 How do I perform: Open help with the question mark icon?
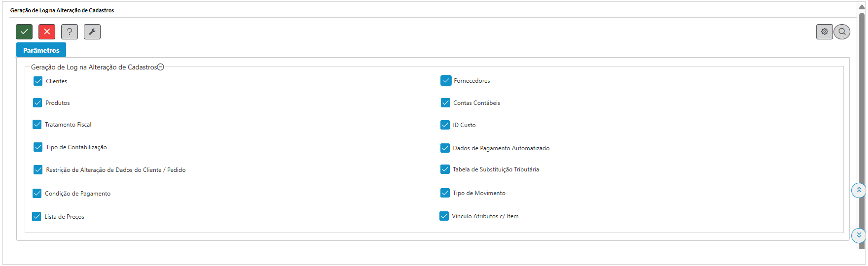point(70,32)
